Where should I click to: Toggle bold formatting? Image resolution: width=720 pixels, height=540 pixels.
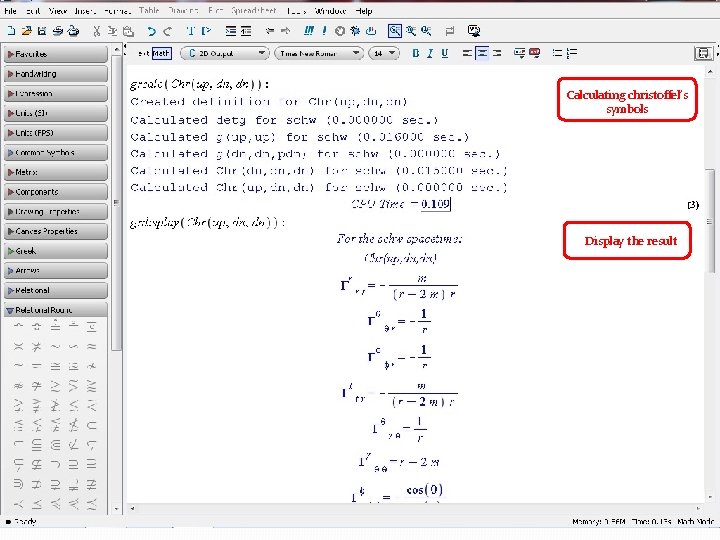pos(416,53)
